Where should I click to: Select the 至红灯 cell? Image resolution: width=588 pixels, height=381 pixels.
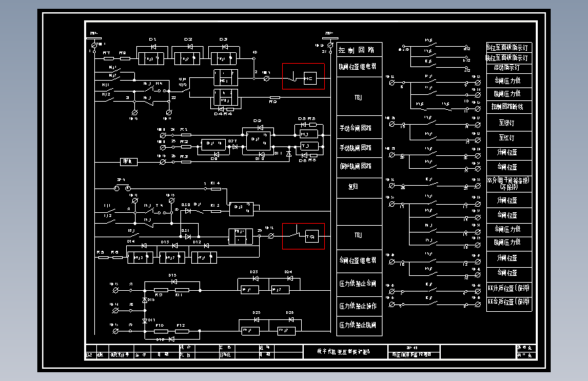tap(509, 138)
